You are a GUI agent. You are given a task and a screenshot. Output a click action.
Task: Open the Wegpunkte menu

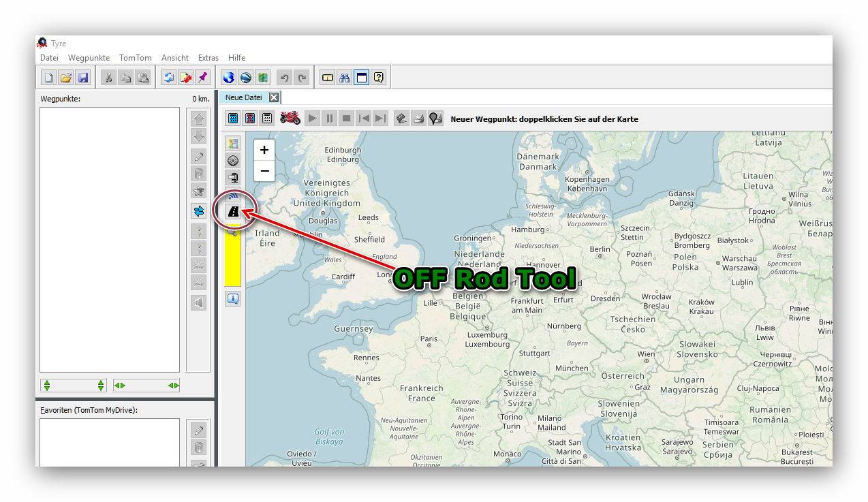(x=89, y=58)
